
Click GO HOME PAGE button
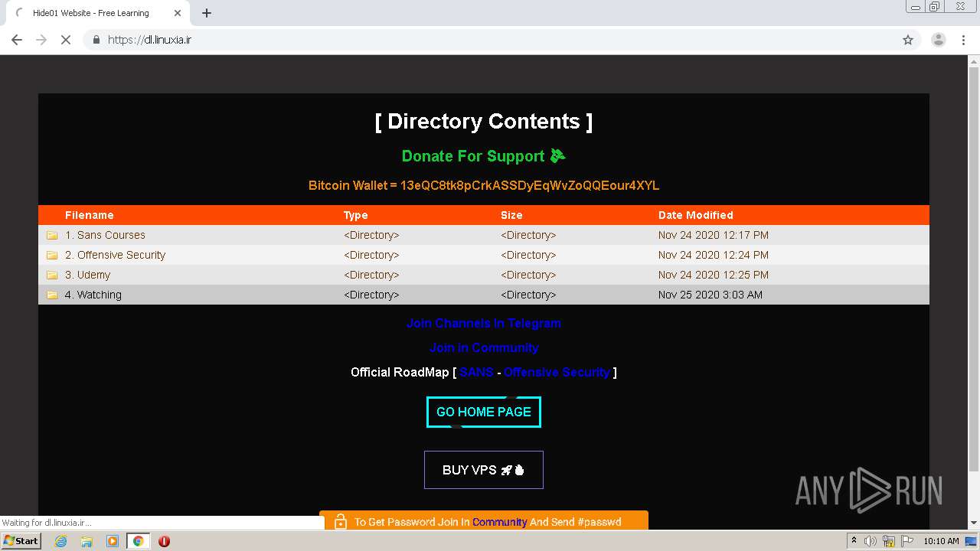pyautogui.click(x=484, y=412)
